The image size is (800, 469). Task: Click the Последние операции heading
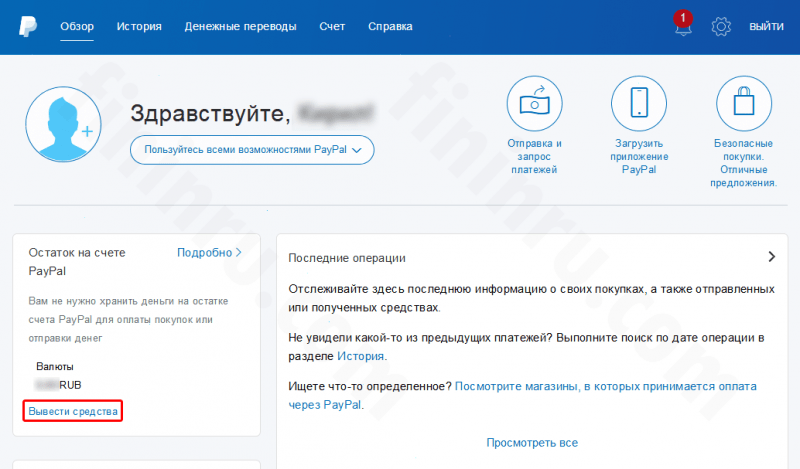[347, 258]
